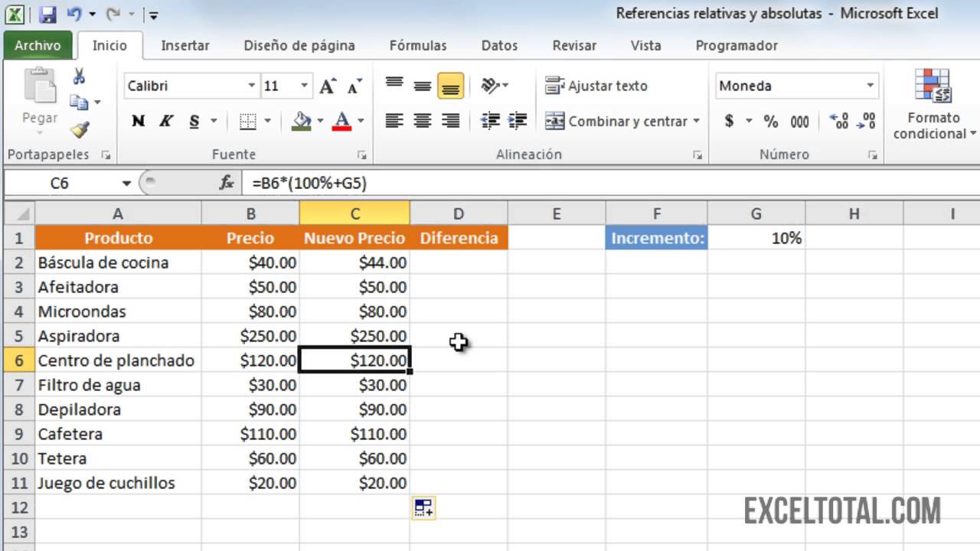This screenshot has height=551, width=980.
Task: Click the Save icon in Quick Access toolbar
Action: pyautogui.click(x=47, y=14)
